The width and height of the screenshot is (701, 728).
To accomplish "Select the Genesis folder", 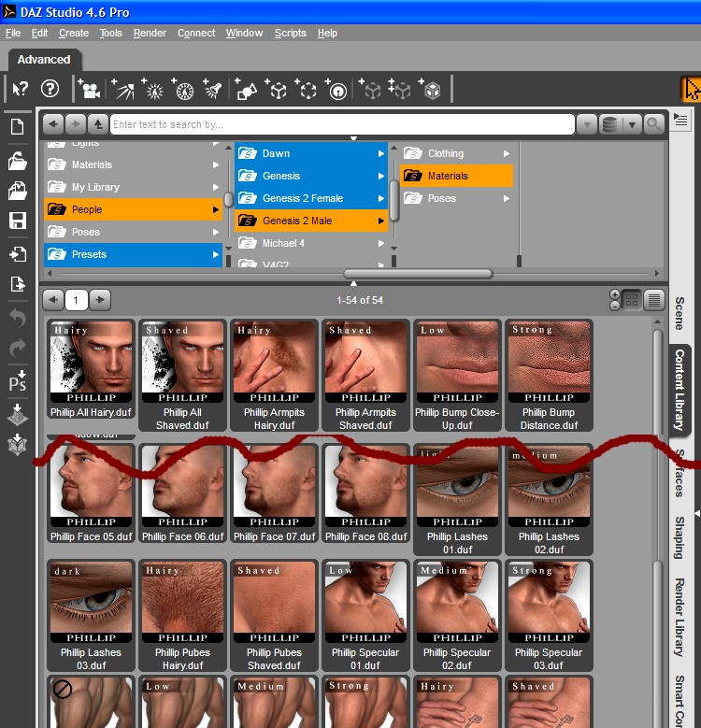I will 311,176.
